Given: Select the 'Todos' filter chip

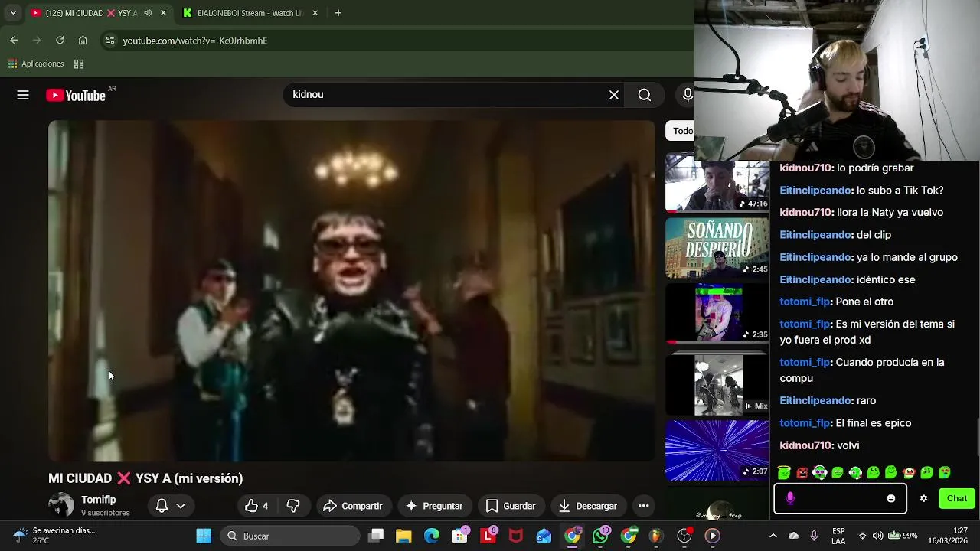Looking at the screenshot, I should tap(681, 131).
